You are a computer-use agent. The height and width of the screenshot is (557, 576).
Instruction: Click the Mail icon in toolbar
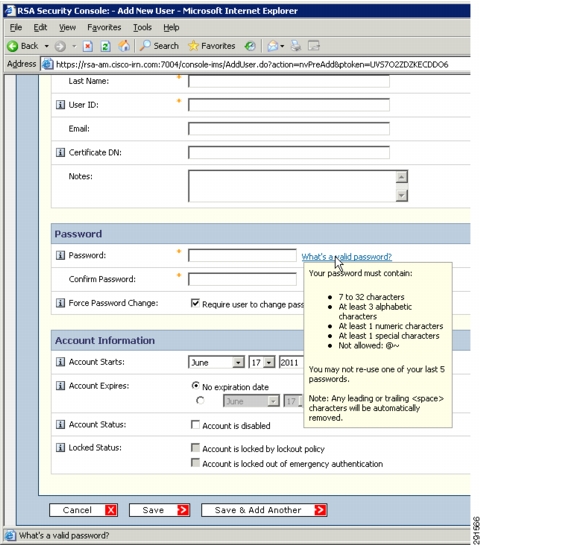pyautogui.click(x=273, y=46)
